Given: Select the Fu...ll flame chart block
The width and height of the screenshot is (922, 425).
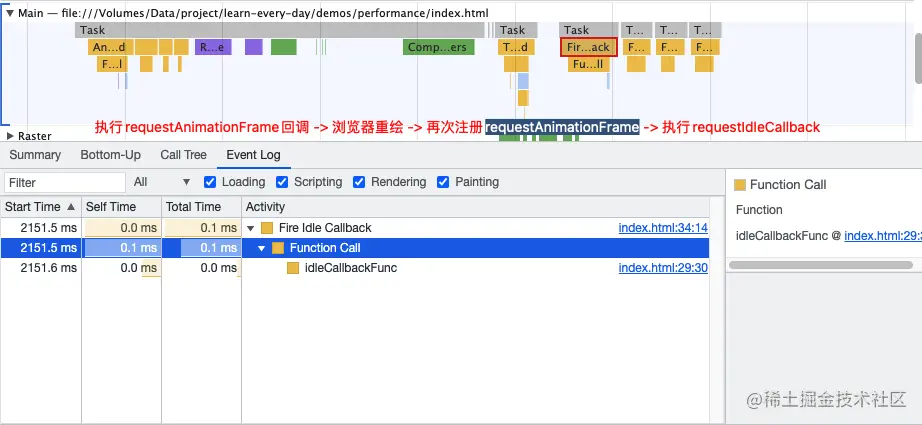Looking at the screenshot, I should 589,64.
